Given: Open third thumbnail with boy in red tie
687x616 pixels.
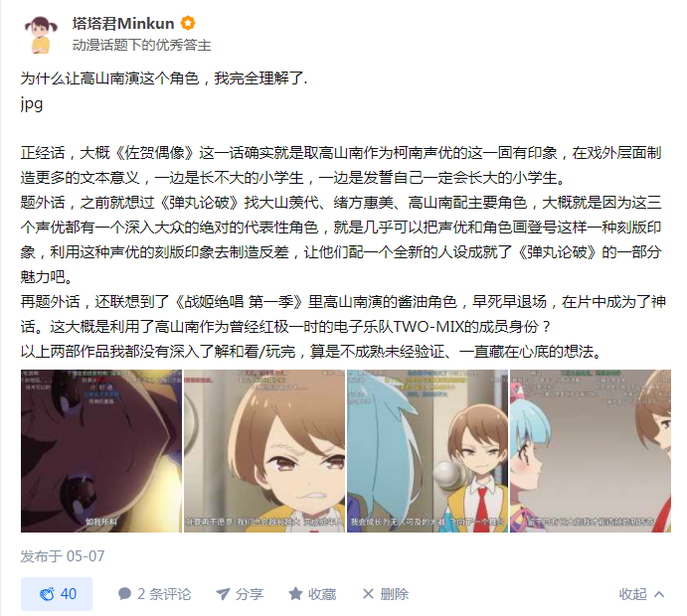Looking at the screenshot, I should (x=428, y=451).
